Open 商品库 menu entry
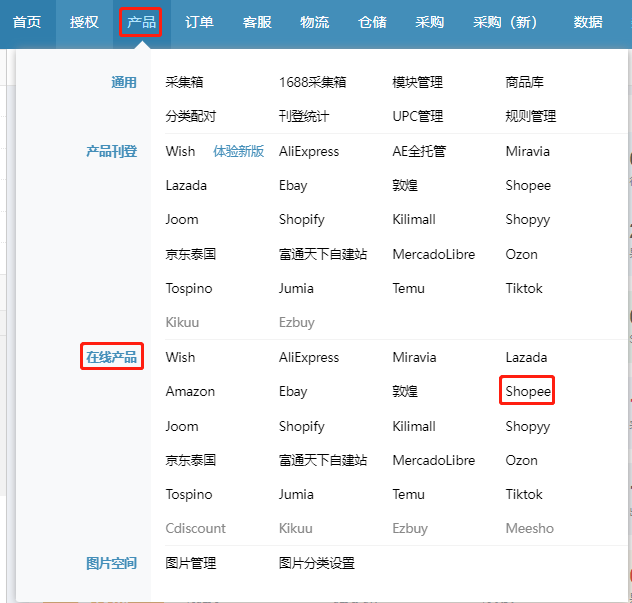632x603 pixels. [524, 82]
